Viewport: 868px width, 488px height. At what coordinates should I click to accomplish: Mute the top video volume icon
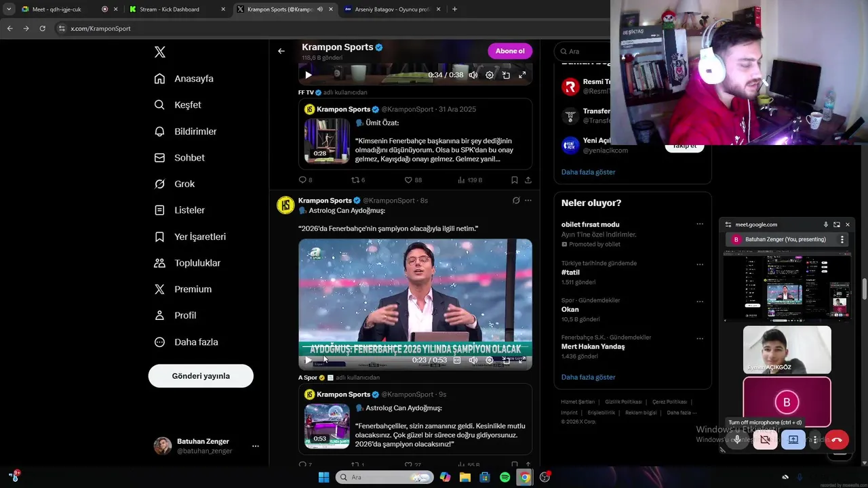(x=473, y=75)
